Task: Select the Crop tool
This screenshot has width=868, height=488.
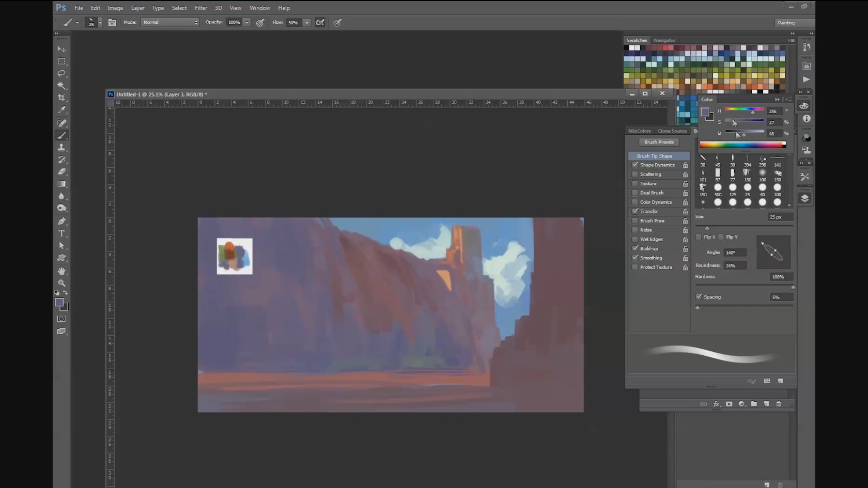Action: pos(61,98)
